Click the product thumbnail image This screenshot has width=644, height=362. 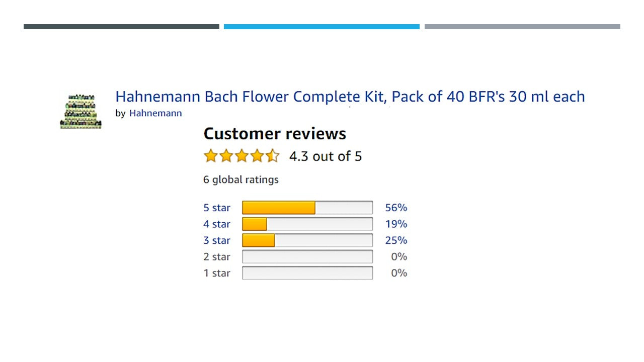point(80,111)
